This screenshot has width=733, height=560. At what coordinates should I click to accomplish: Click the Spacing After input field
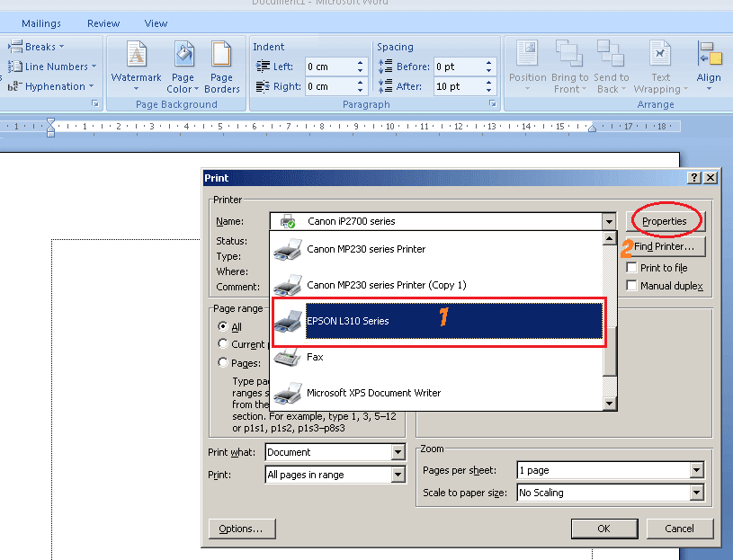pos(460,86)
